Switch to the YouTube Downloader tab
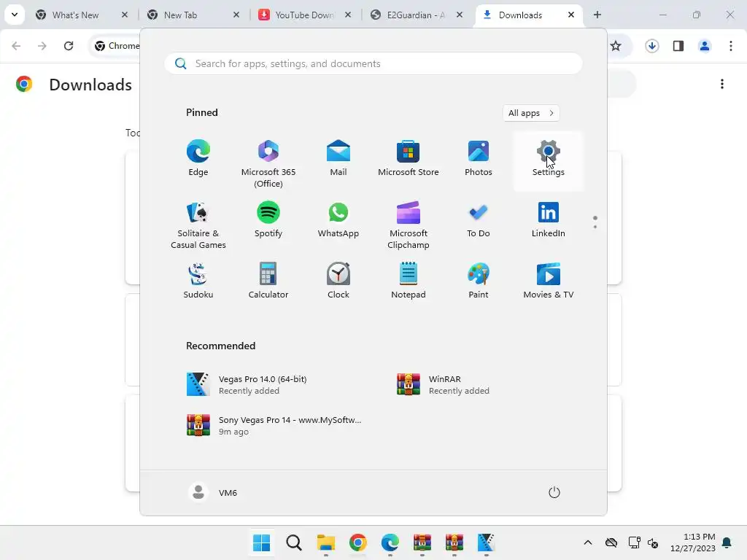The height and width of the screenshot is (560, 747). pos(304,15)
